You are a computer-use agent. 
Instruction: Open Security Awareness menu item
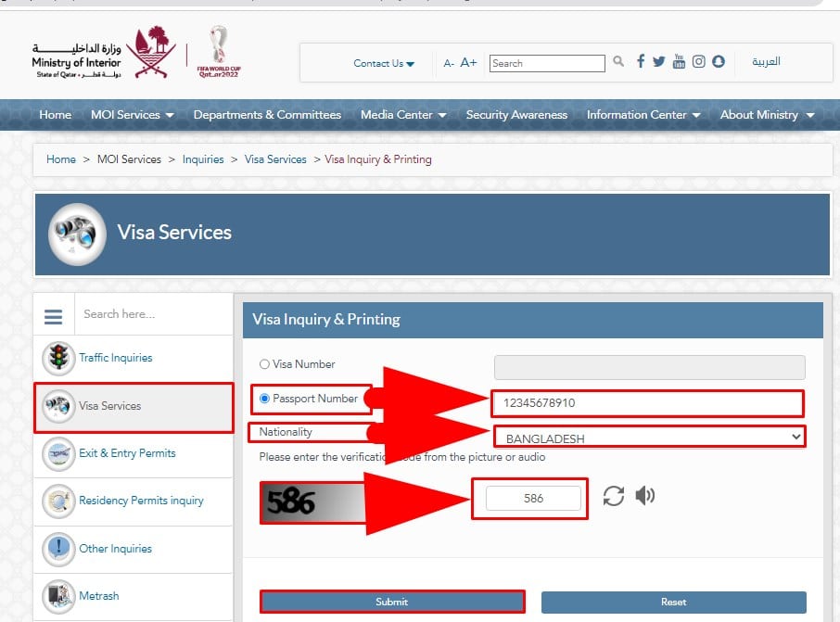pyautogui.click(x=516, y=115)
